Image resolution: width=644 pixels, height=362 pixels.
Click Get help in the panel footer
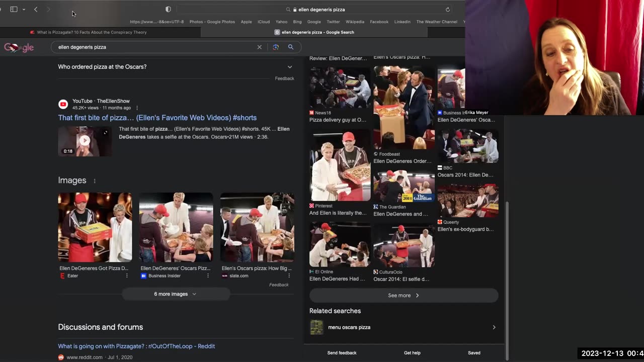tap(412, 353)
